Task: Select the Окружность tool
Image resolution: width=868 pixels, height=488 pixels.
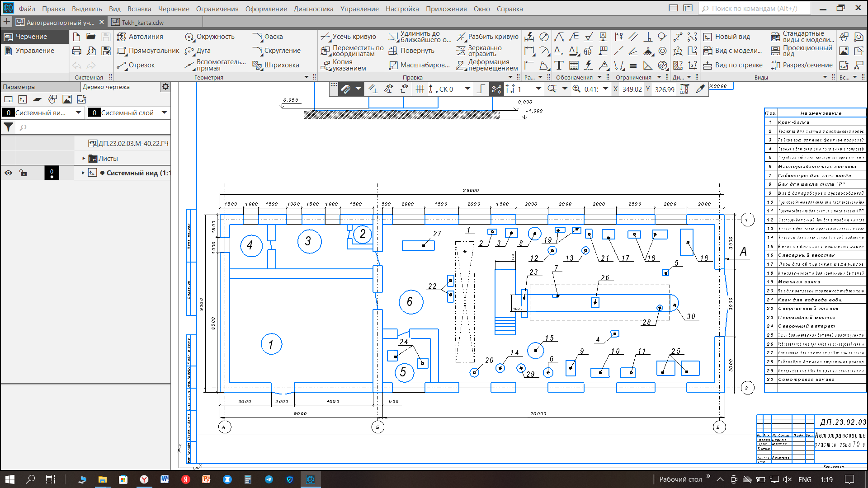Action: click(x=210, y=37)
